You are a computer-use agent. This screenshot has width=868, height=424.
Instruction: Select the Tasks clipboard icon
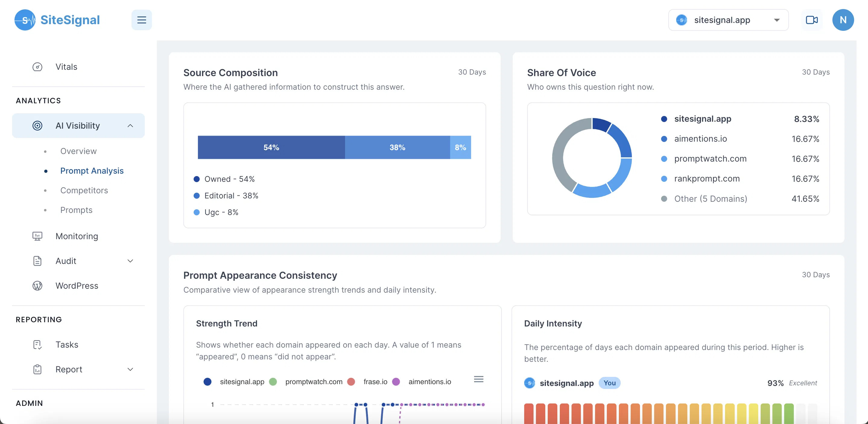[x=37, y=344]
